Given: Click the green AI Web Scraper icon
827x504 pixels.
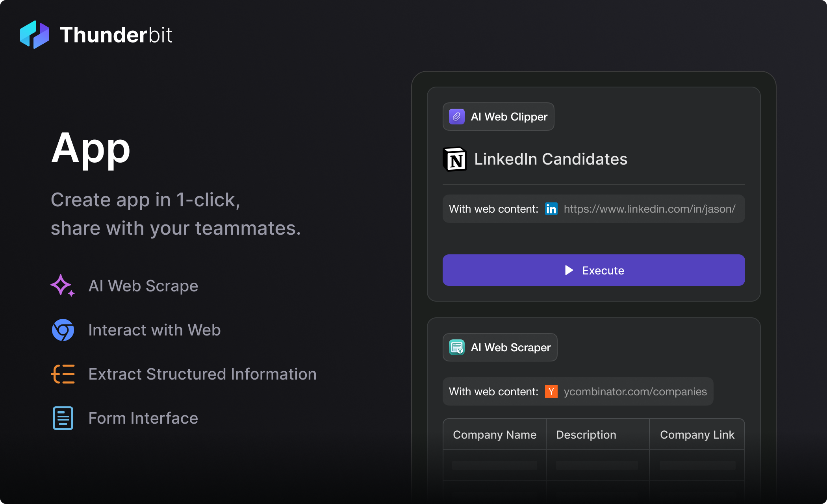Looking at the screenshot, I should (456, 347).
